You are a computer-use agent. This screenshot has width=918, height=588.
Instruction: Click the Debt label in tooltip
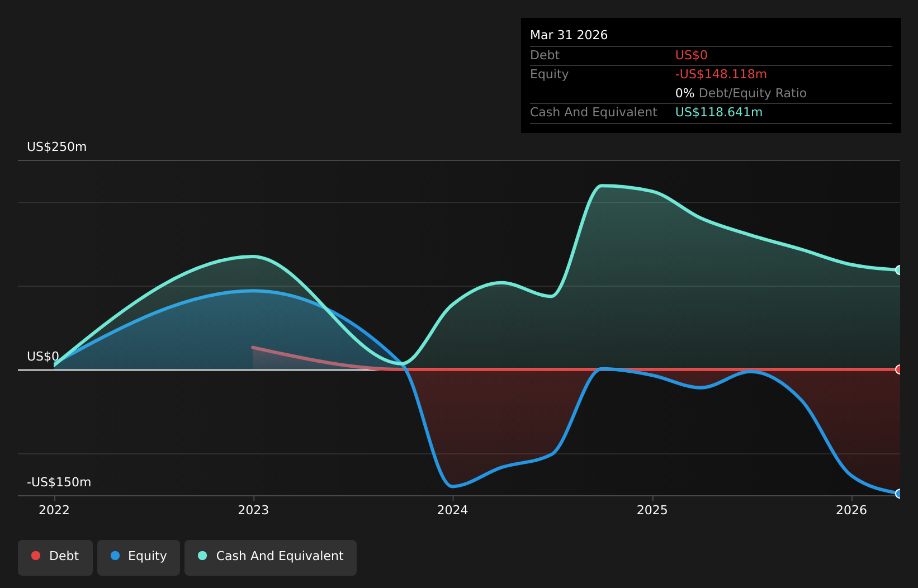pos(545,55)
